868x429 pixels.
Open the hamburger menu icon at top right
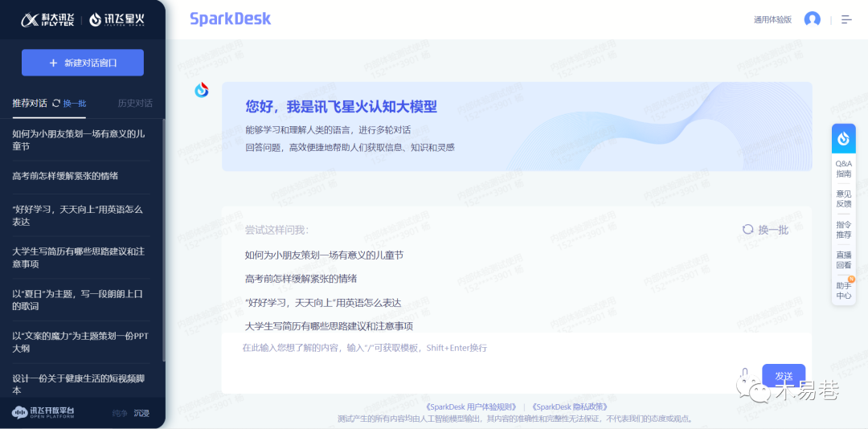[x=846, y=19]
